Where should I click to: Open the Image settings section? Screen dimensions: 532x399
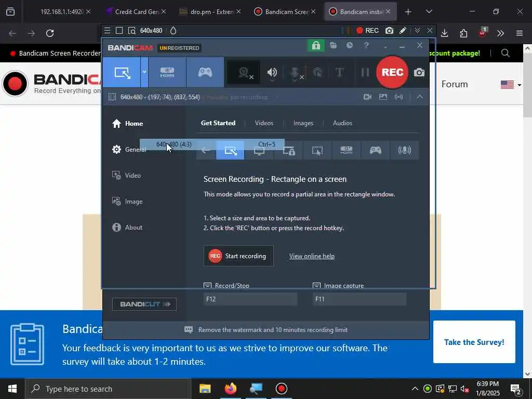click(127, 202)
